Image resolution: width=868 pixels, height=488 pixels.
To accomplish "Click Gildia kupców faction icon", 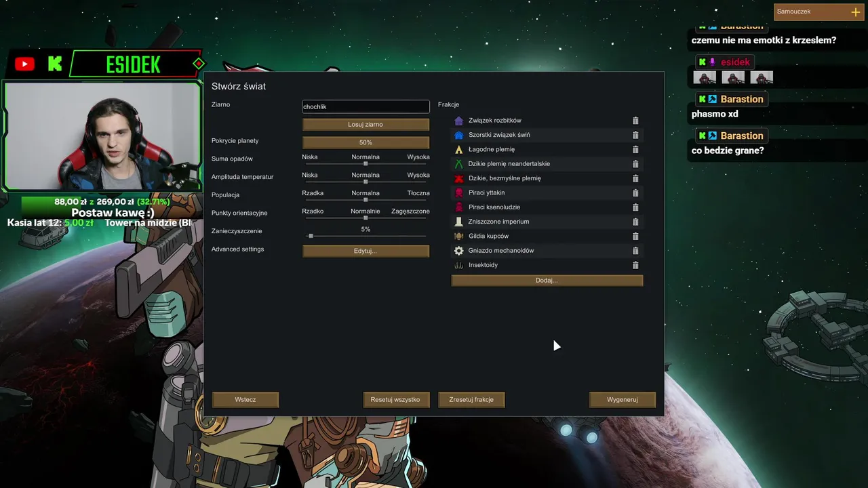I will coord(459,237).
